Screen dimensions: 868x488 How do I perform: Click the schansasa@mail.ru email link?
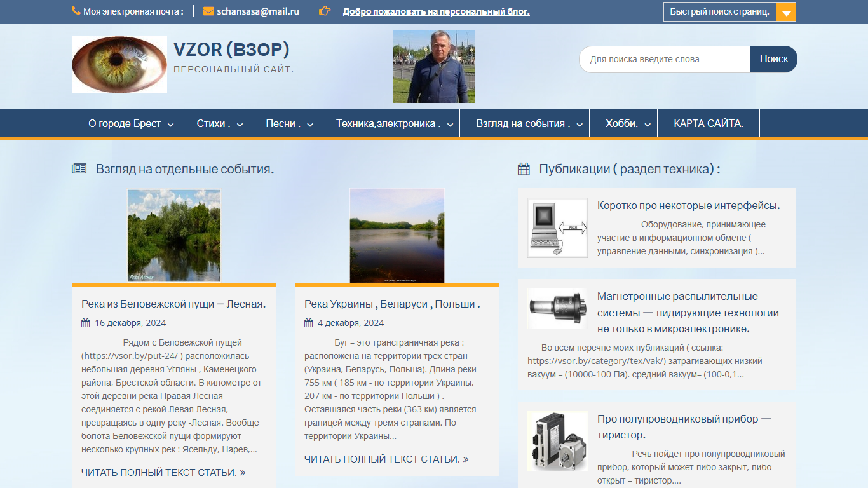click(x=258, y=11)
